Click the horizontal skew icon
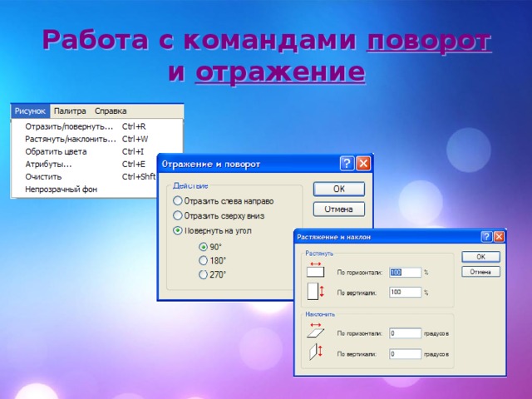This screenshot has height=399, width=532. pos(316,331)
